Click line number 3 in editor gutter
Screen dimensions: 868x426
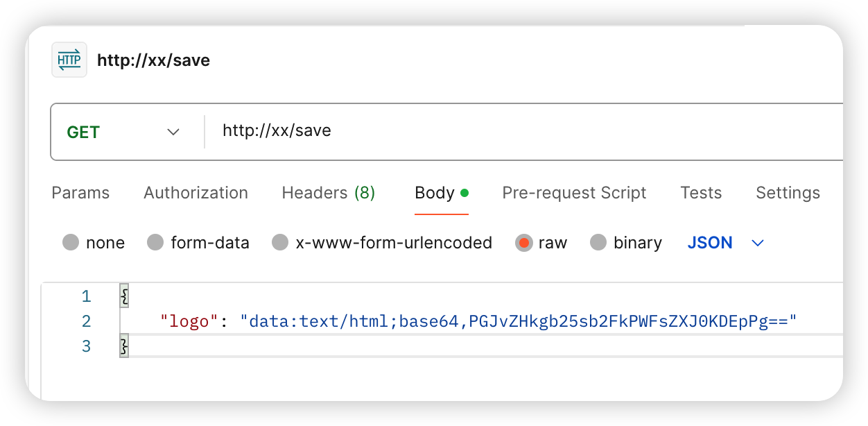[86, 346]
